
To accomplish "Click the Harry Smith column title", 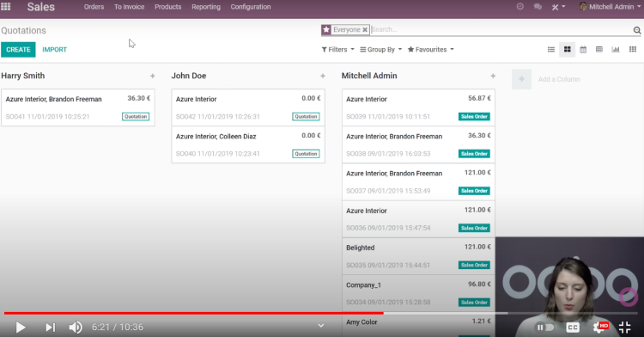I will point(23,76).
